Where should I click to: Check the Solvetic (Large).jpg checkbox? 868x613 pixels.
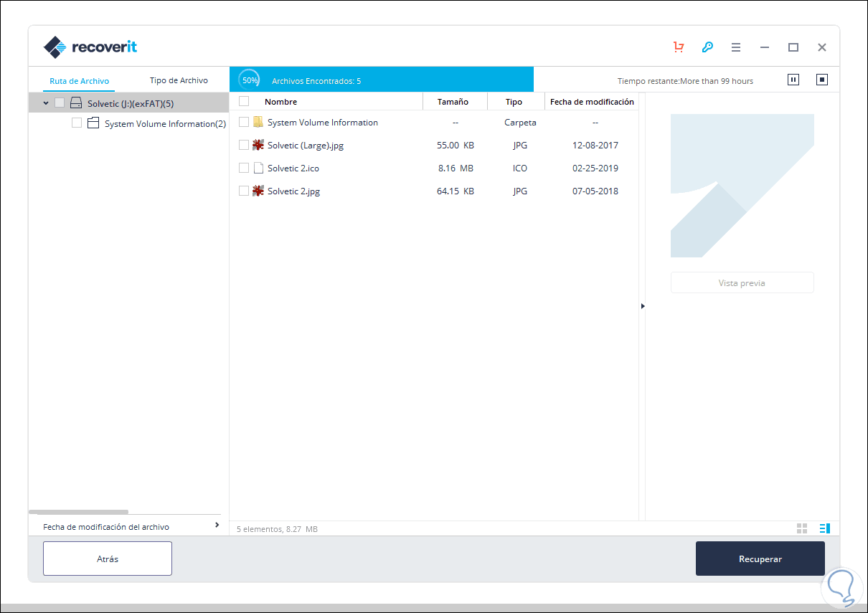click(x=244, y=145)
